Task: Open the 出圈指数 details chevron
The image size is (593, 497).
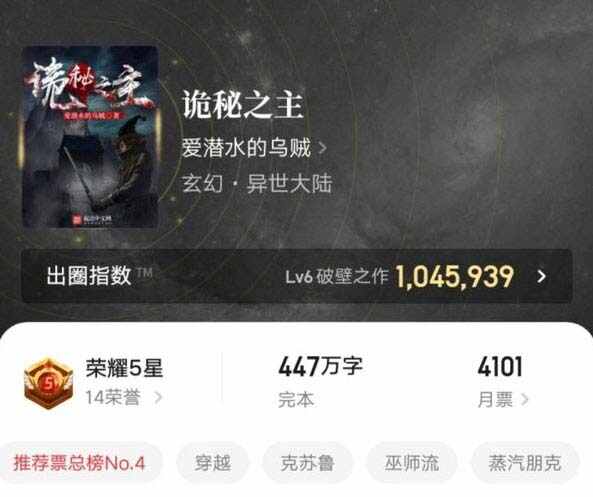Action: pyautogui.click(x=542, y=276)
